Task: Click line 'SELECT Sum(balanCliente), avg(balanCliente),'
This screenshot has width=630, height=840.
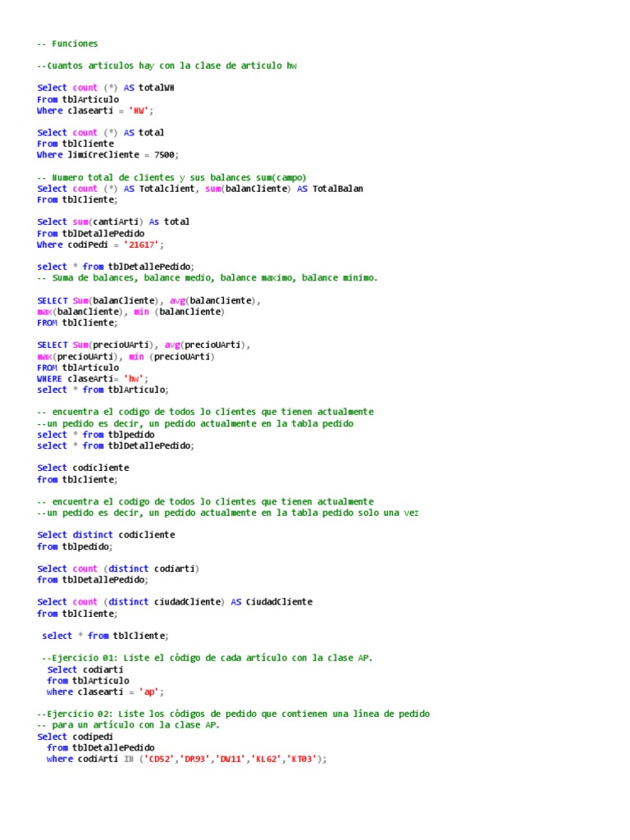Action: (x=149, y=300)
